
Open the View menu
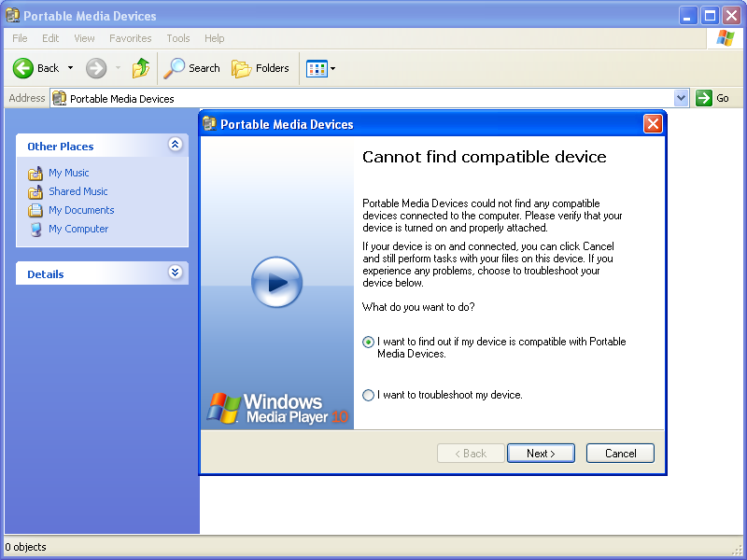tap(84, 38)
